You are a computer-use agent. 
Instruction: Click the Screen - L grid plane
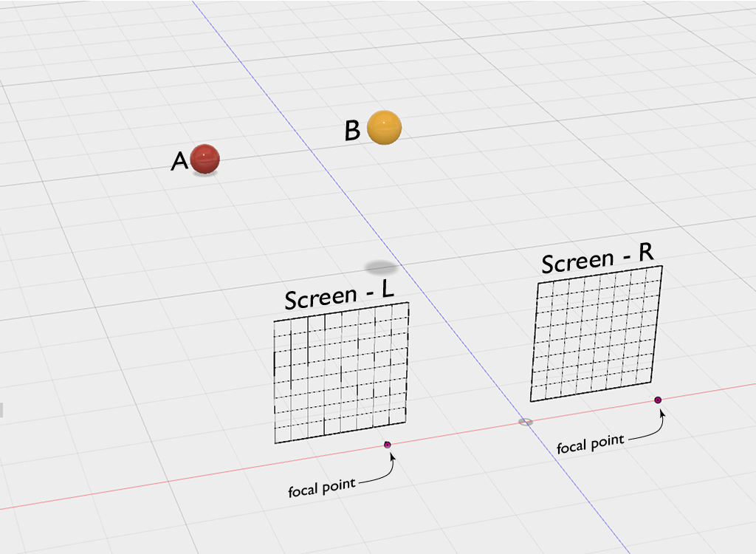pos(341,372)
